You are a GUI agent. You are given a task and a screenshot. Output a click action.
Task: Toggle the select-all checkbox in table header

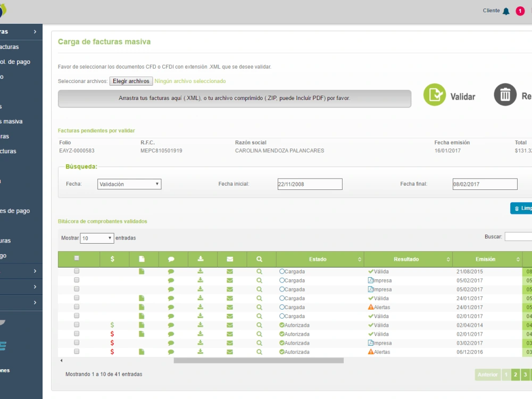pyautogui.click(x=77, y=258)
